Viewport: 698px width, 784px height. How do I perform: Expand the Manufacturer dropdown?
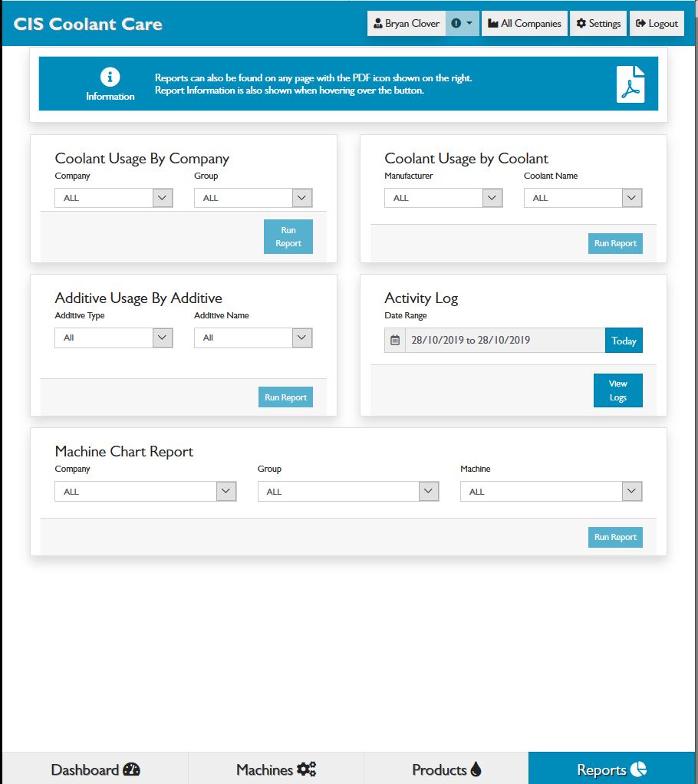(x=443, y=198)
